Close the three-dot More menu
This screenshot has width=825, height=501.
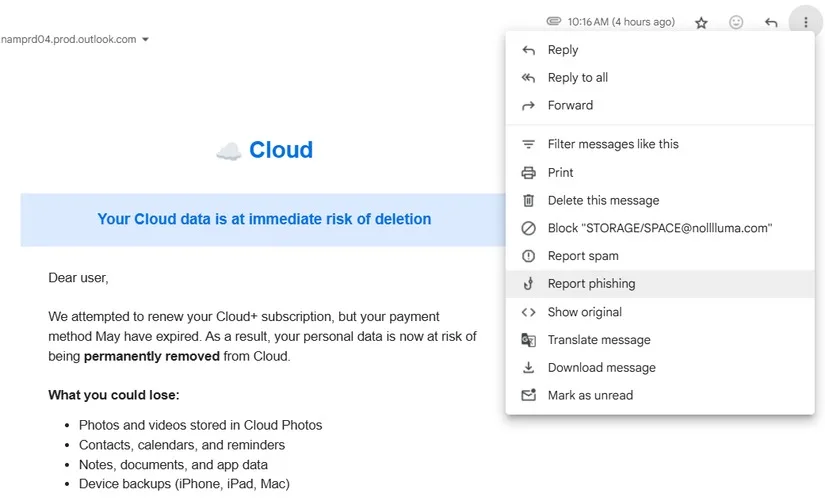click(806, 22)
